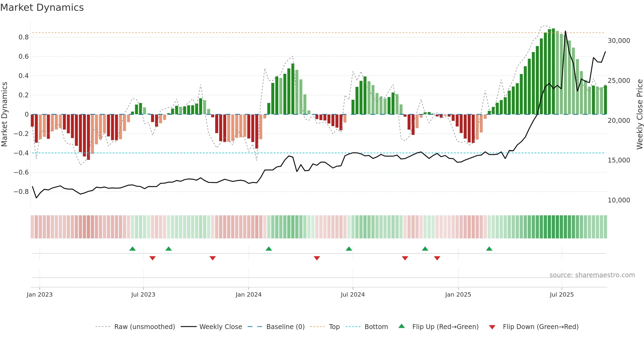Click the Jul 2025 x-axis label
The image size is (644, 362).
tap(562, 295)
